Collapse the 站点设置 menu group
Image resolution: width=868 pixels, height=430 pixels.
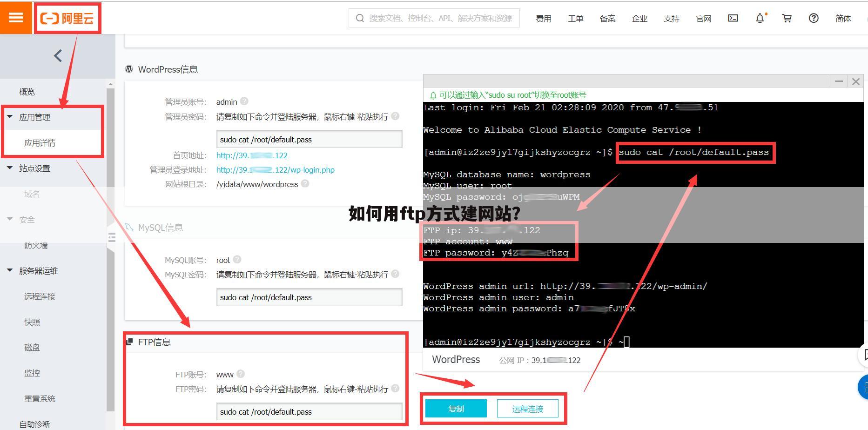click(10, 168)
